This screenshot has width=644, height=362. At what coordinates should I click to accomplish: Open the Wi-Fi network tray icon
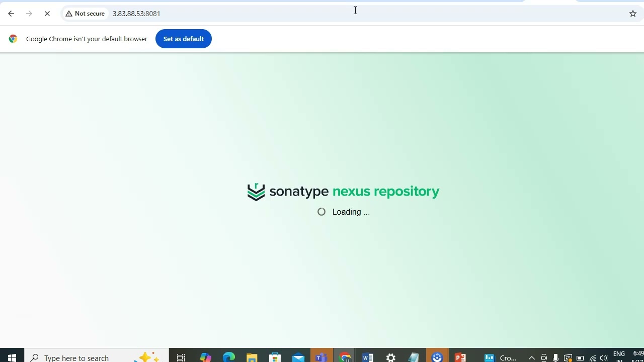(593, 358)
